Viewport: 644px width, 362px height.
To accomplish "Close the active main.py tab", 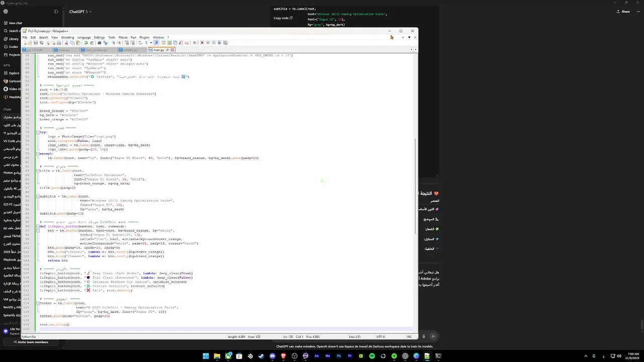I will tap(172, 50).
